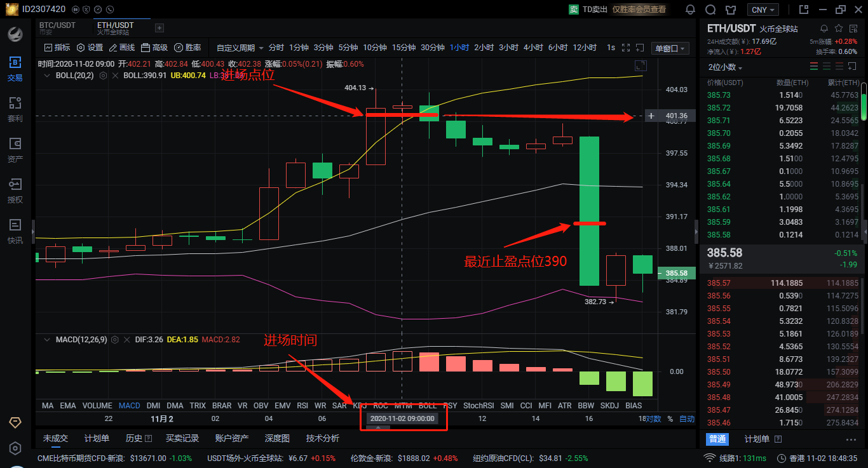The width and height of the screenshot is (868, 468).
Task: Open the 买卖记录 trade records tab
Action: click(182, 438)
